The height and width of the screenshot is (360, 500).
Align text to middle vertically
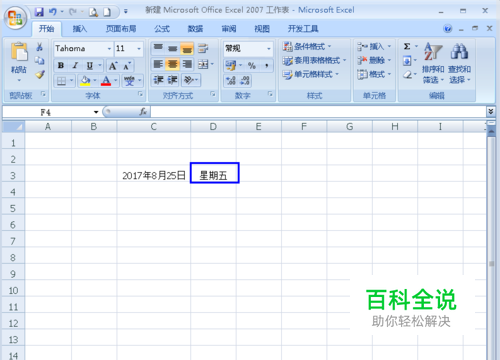coord(173,48)
